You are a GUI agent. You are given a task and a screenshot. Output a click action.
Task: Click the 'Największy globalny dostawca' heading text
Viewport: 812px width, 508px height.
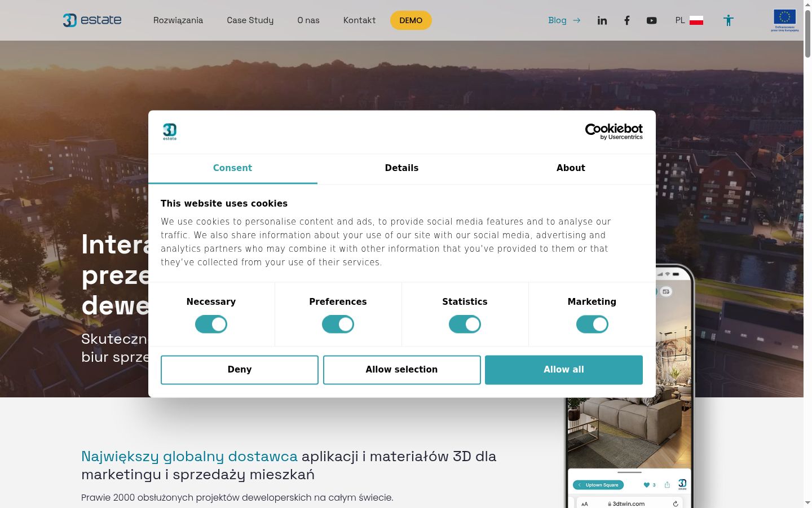189,456
